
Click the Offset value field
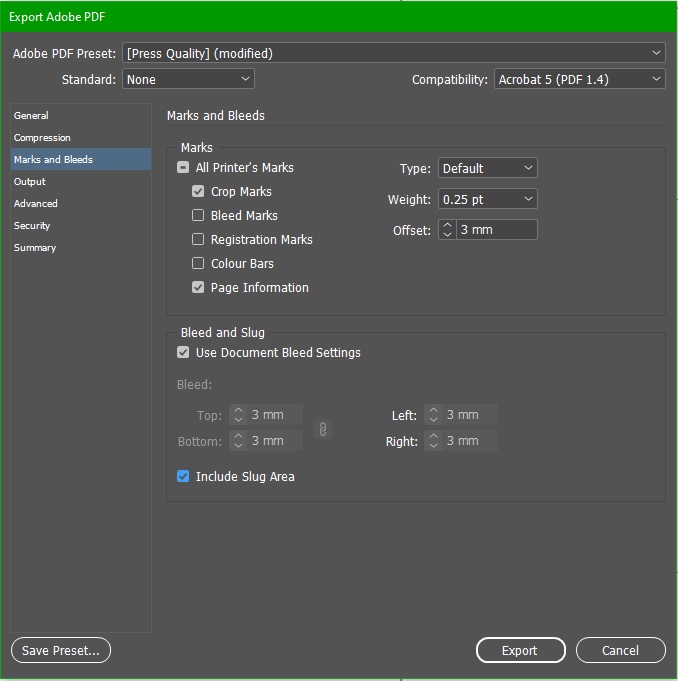tap(496, 229)
